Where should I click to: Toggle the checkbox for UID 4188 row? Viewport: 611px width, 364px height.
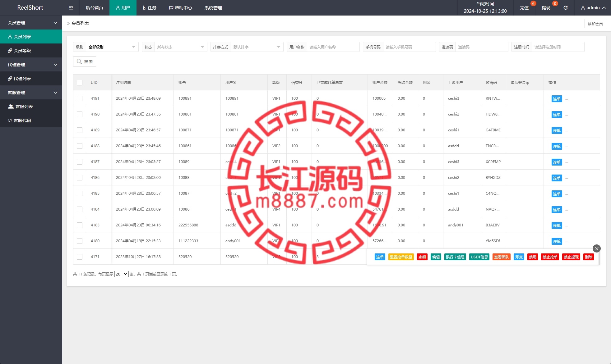tap(79, 146)
